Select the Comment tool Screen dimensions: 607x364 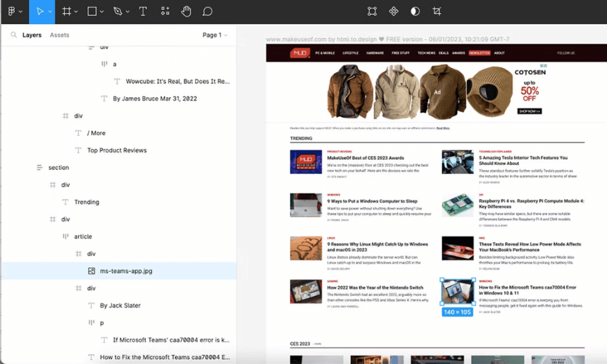[207, 11]
